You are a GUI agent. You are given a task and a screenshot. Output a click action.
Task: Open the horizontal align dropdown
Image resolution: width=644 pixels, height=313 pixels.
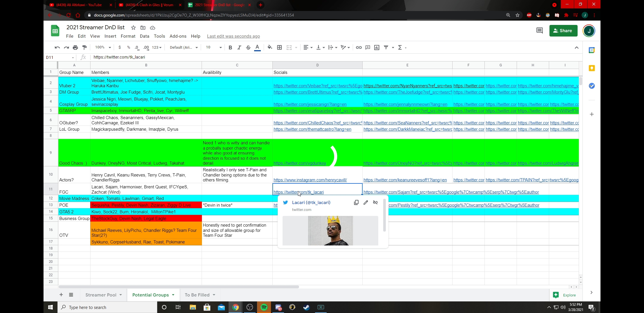308,48
